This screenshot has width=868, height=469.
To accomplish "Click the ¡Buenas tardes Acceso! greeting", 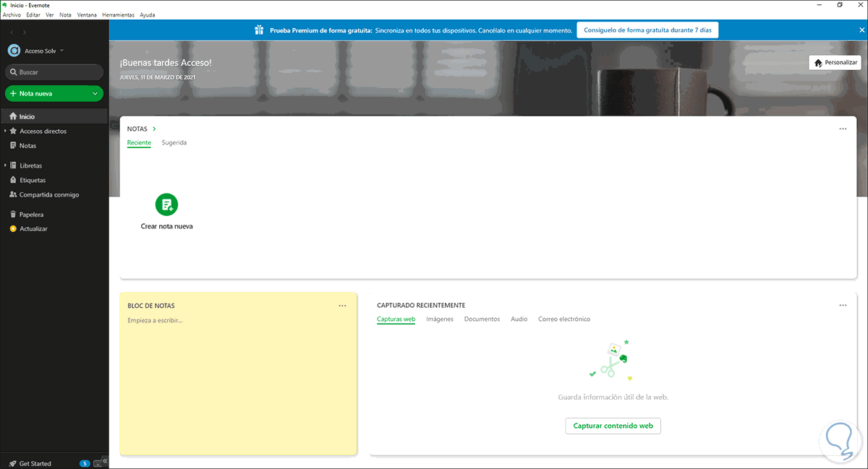I will click(166, 63).
